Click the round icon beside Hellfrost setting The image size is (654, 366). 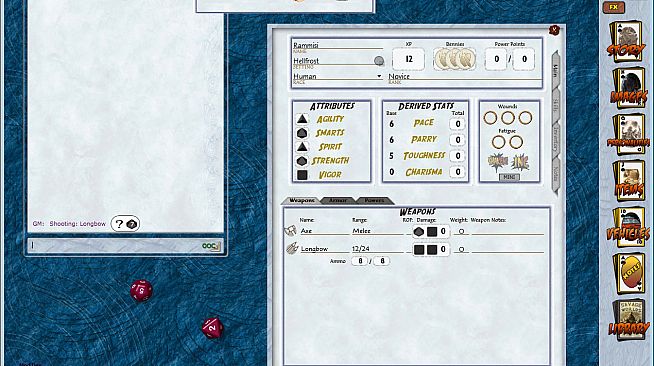[x=379, y=61]
